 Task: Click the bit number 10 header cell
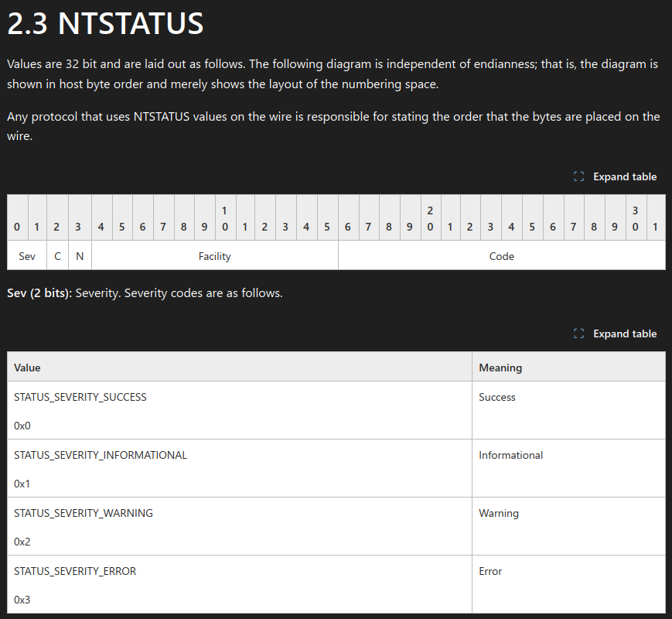[224, 218]
